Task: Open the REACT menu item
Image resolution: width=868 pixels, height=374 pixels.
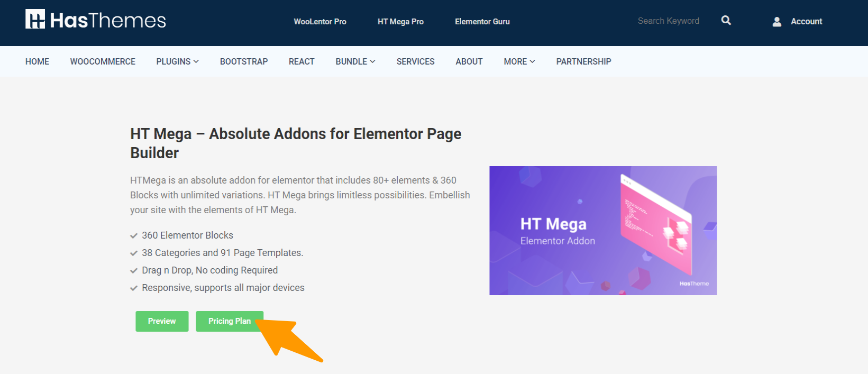Action: (301, 61)
